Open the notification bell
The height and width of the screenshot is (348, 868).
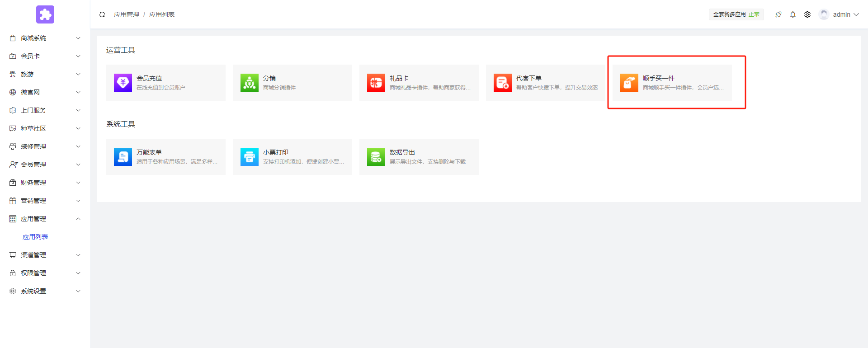(x=793, y=14)
